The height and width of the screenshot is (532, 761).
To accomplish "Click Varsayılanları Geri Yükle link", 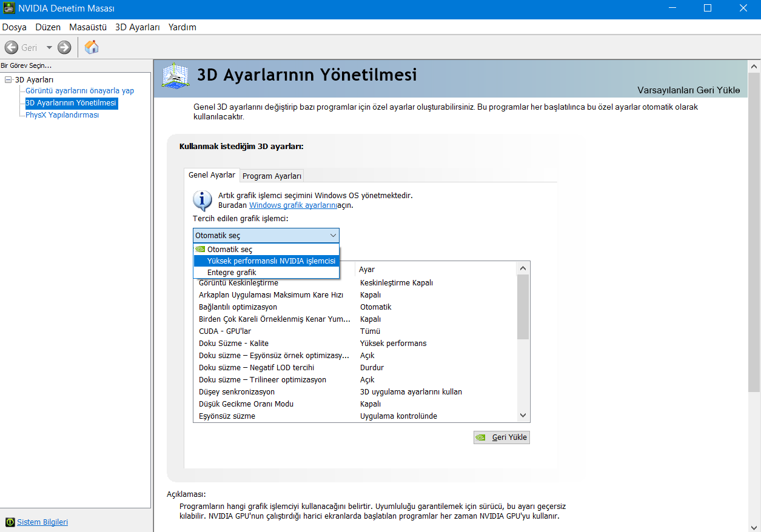I will pos(689,90).
